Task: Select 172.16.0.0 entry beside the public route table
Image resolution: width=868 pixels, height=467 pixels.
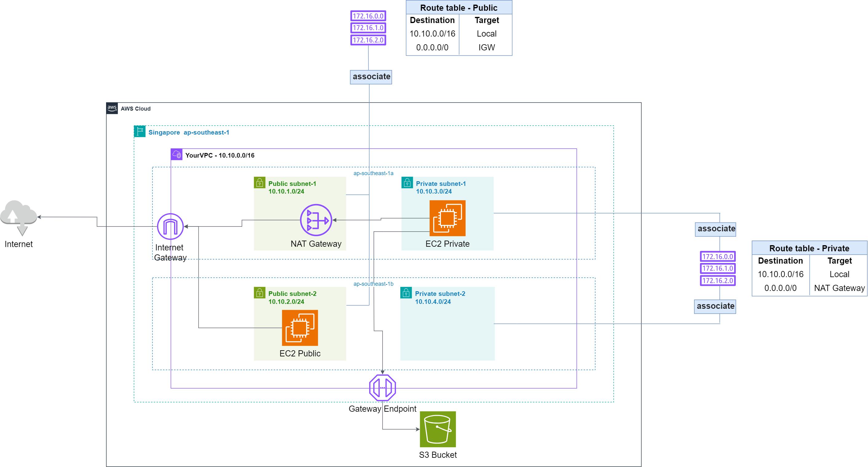Action: click(368, 16)
